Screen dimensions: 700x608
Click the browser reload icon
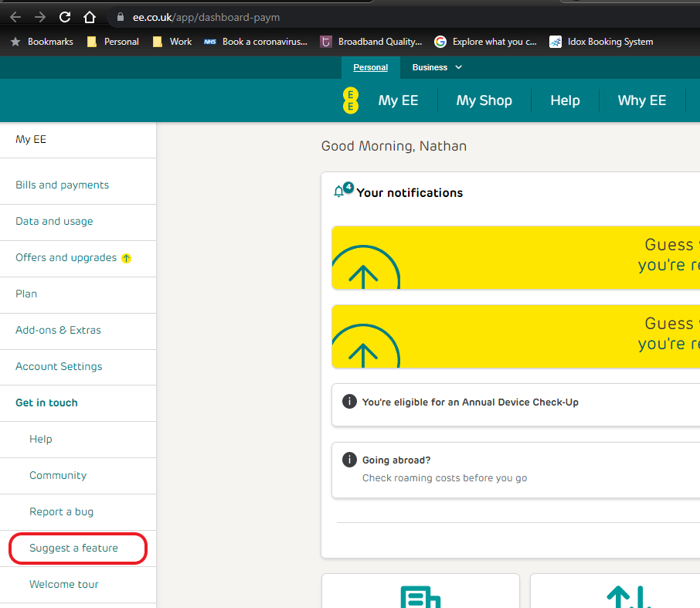pyautogui.click(x=65, y=16)
